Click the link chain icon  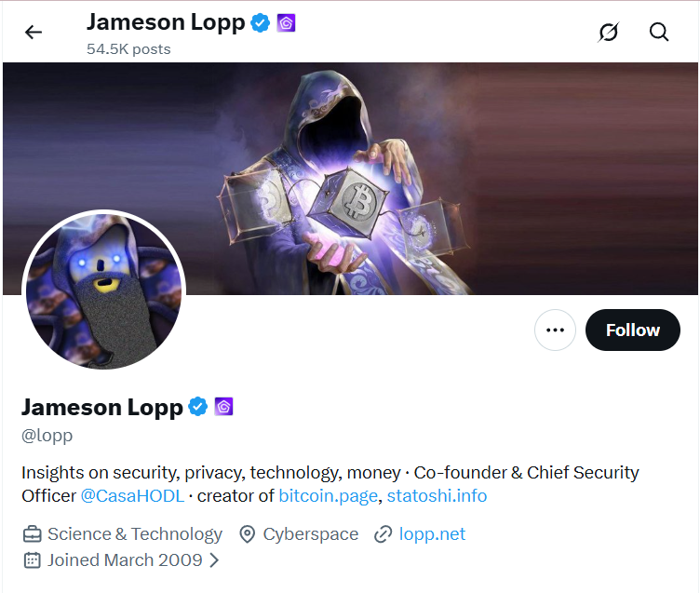click(x=383, y=534)
